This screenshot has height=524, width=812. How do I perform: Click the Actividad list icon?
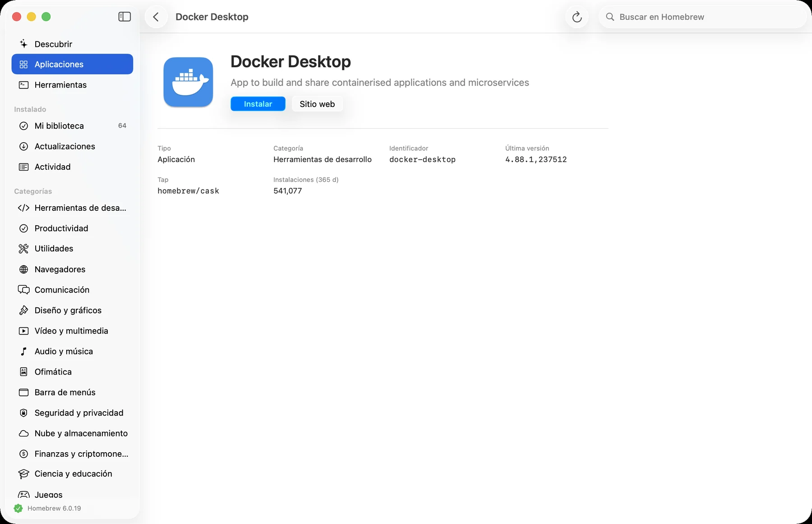(23, 167)
